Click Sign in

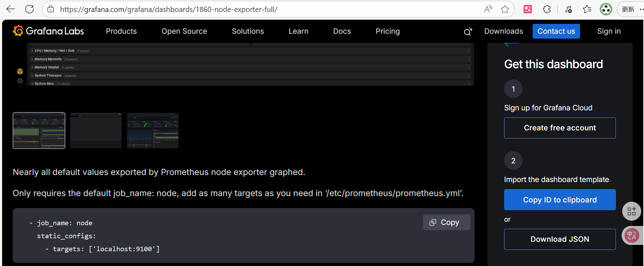pos(609,31)
